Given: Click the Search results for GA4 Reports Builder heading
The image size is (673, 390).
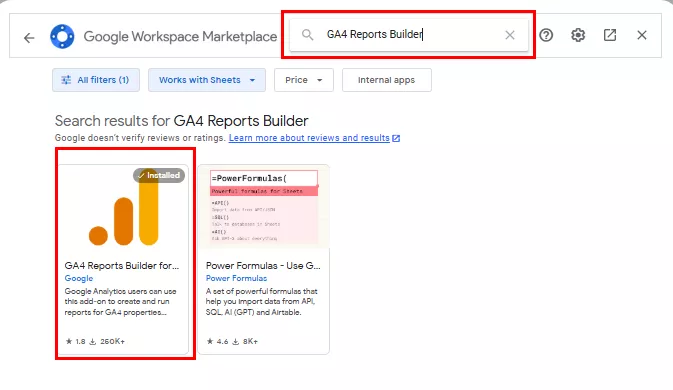Looking at the screenshot, I should pyautogui.click(x=181, y=121).
